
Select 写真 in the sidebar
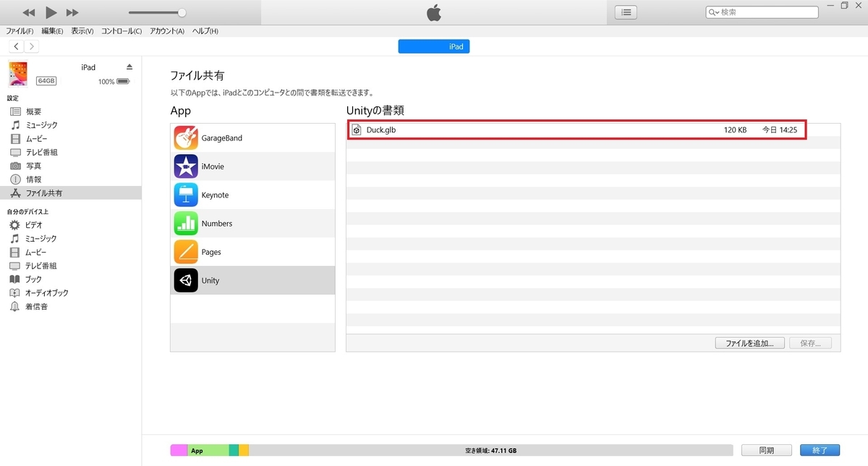34,166
